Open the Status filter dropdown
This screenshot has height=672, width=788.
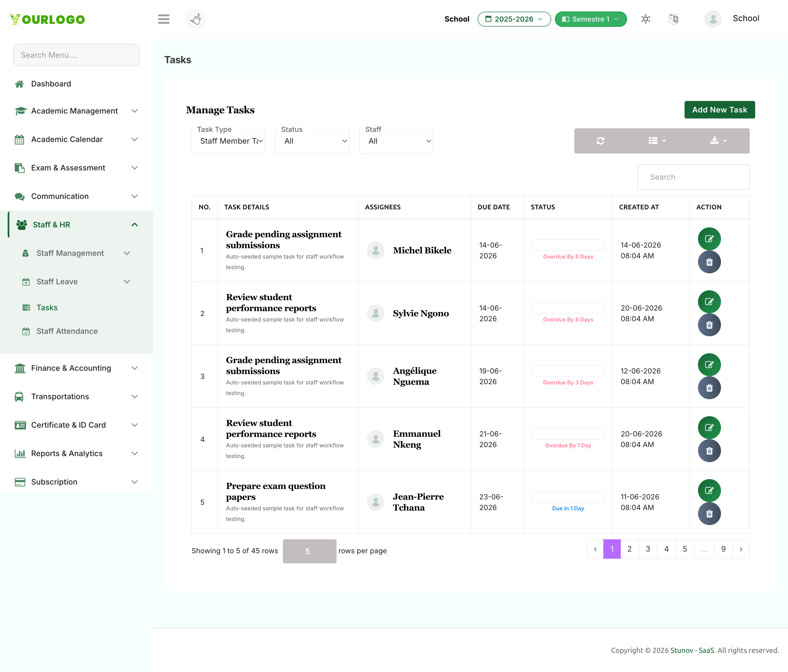pos(312,141)
